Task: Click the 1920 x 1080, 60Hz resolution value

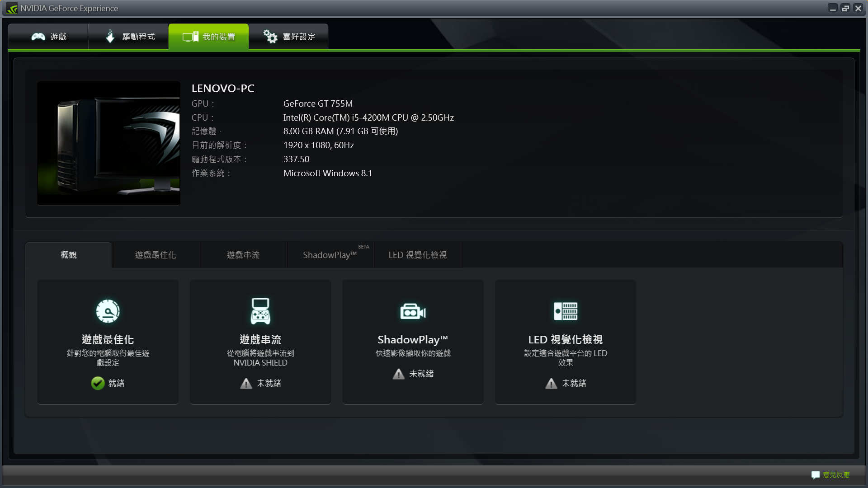Action: point(319,145)
